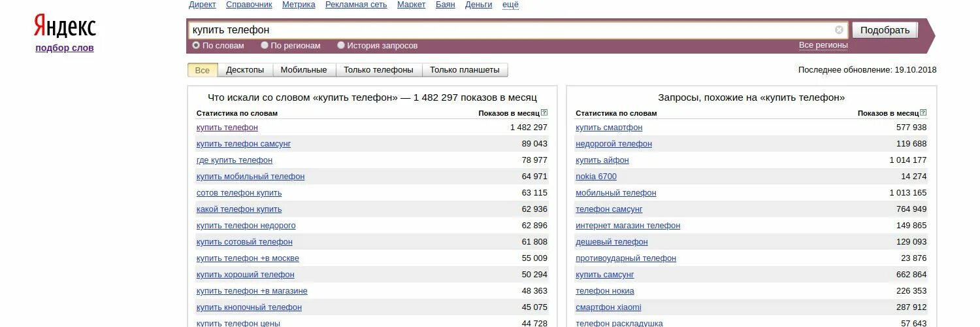
Task: Open the 'купить айфон' link
Action: tap(602, 160)
